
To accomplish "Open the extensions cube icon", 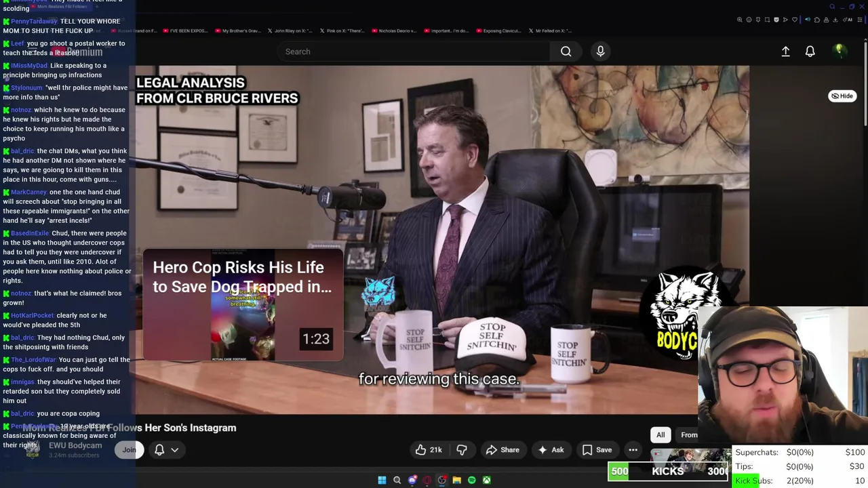I will (x=817, y=20).
